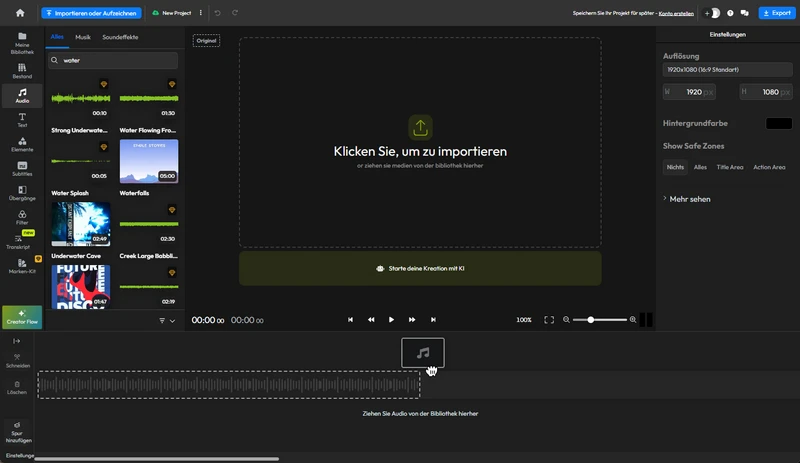Open the New Project three-dot menu

coord(201,13)
